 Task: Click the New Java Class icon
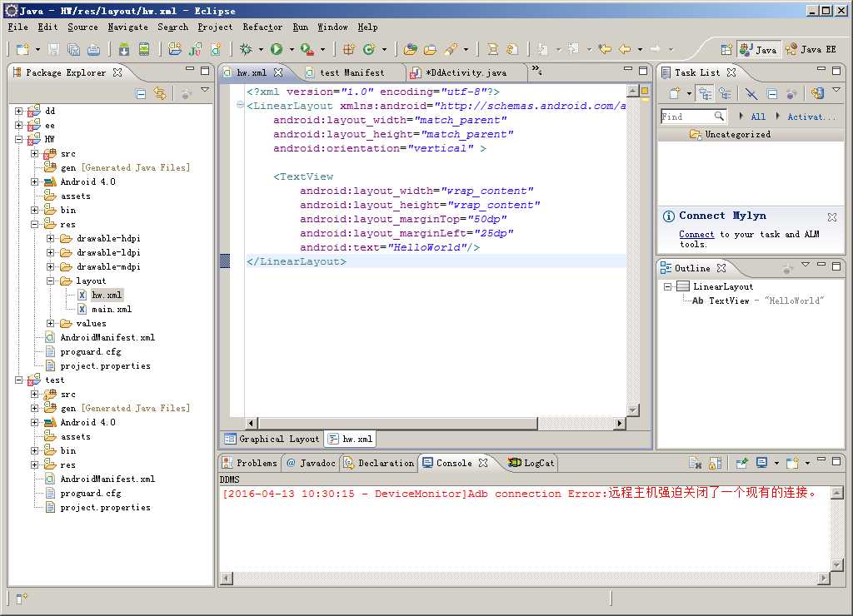[369, 49]
